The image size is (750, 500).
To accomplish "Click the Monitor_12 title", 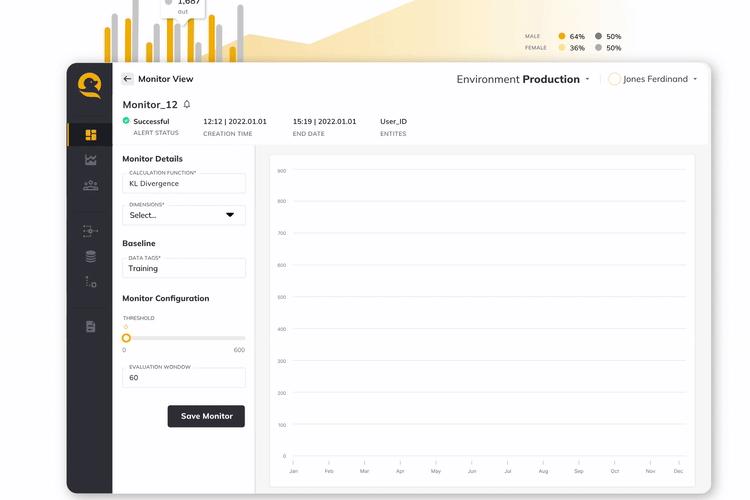I will coord(150,105).
